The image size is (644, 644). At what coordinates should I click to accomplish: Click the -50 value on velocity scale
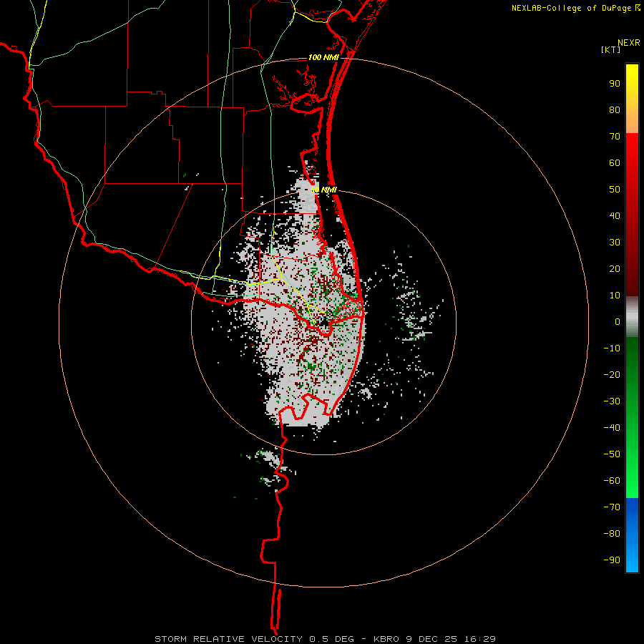(612, 454)
